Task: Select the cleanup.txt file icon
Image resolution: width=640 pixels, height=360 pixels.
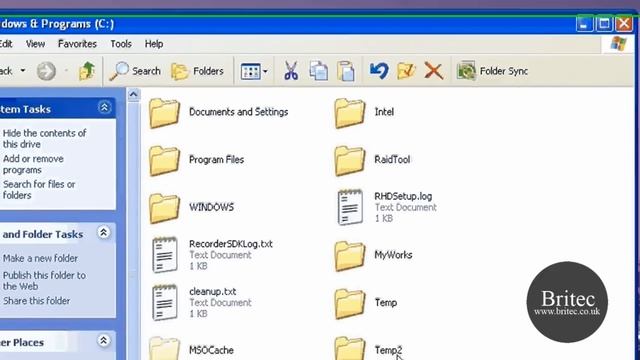Action: (164, 303)
